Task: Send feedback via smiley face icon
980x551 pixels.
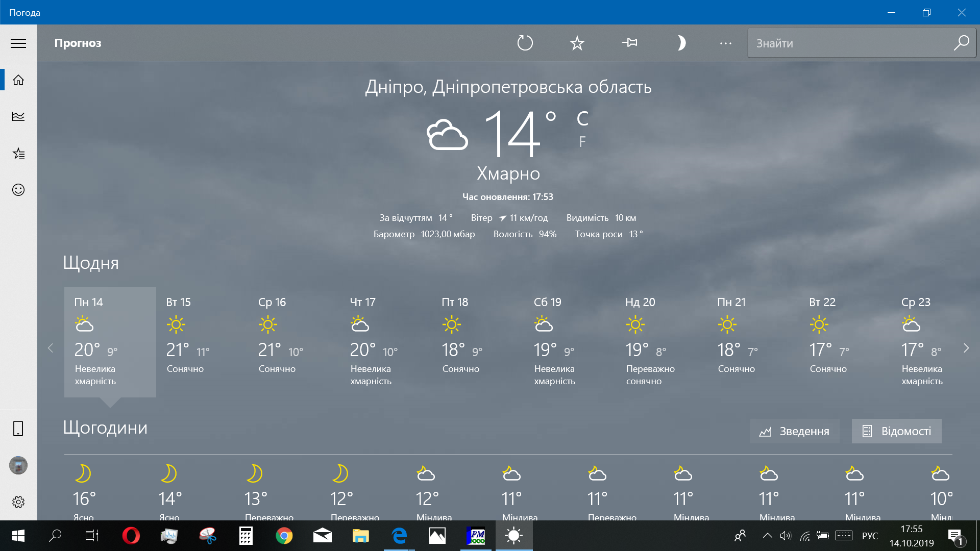Action: pos(18,190)
